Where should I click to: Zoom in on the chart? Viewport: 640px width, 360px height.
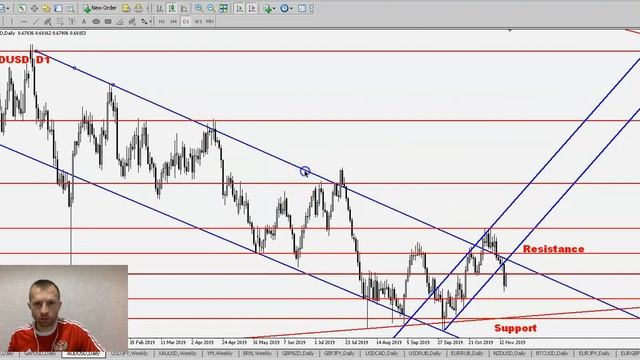pos(199,8)
